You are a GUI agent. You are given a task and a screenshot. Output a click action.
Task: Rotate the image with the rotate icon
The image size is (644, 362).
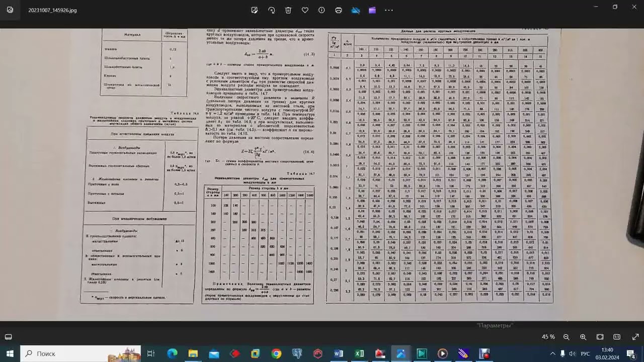(x=272, y=10)
